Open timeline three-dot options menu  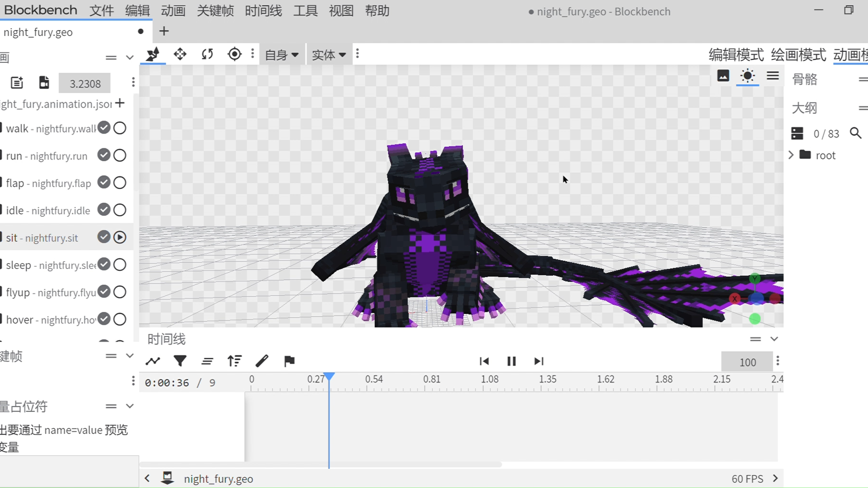(x=778, y=361)
